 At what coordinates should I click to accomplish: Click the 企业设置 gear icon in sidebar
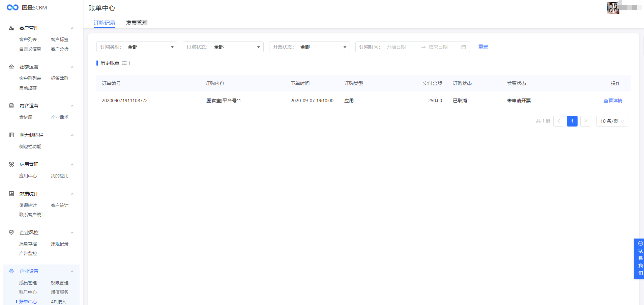pyautogui.click(x=11, y=271)
